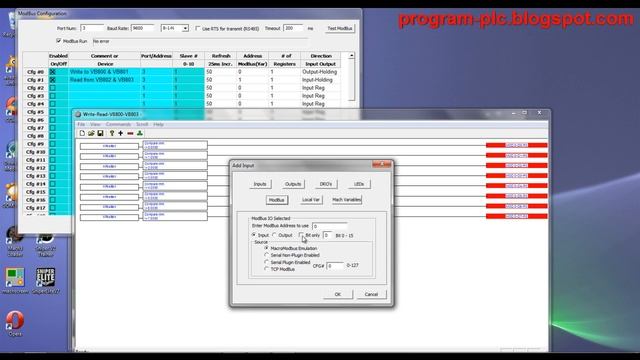Click the green tree icon in toolbar

[140, 133]
